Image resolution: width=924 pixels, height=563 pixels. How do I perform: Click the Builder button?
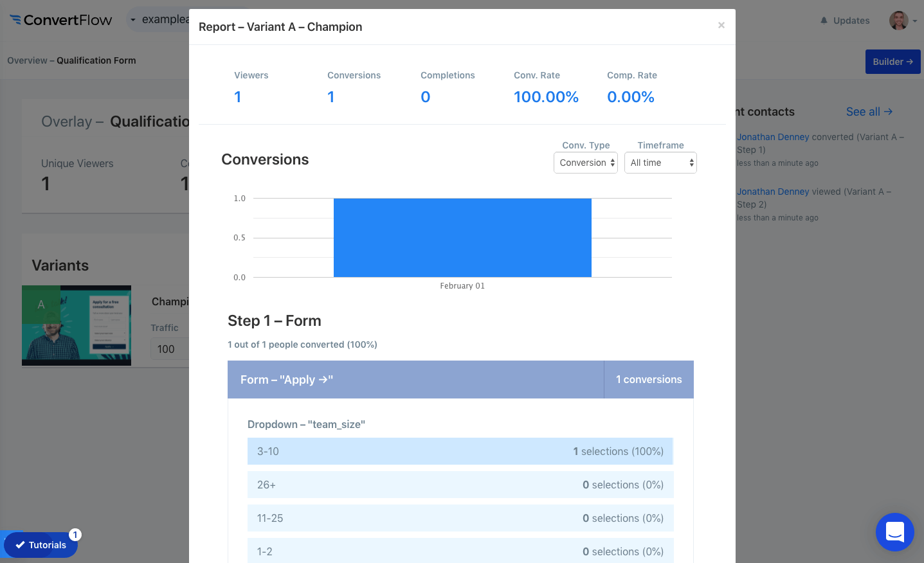click(892, 62)
